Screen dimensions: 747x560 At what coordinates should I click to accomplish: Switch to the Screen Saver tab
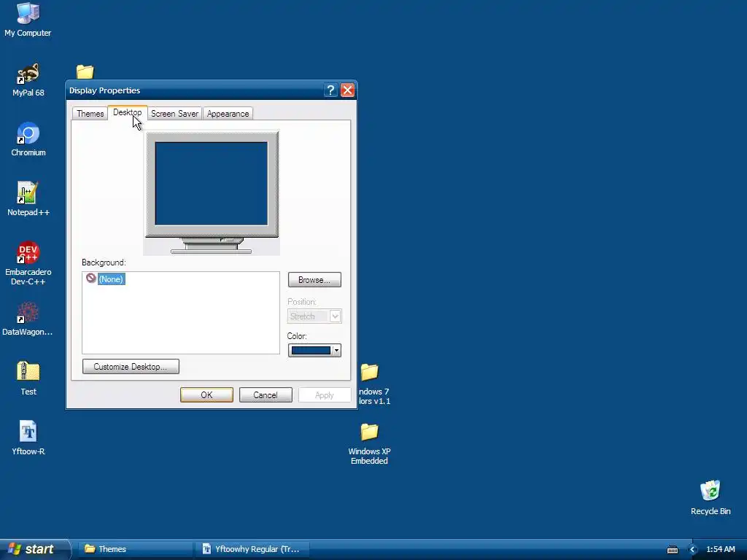click(174, 114)
